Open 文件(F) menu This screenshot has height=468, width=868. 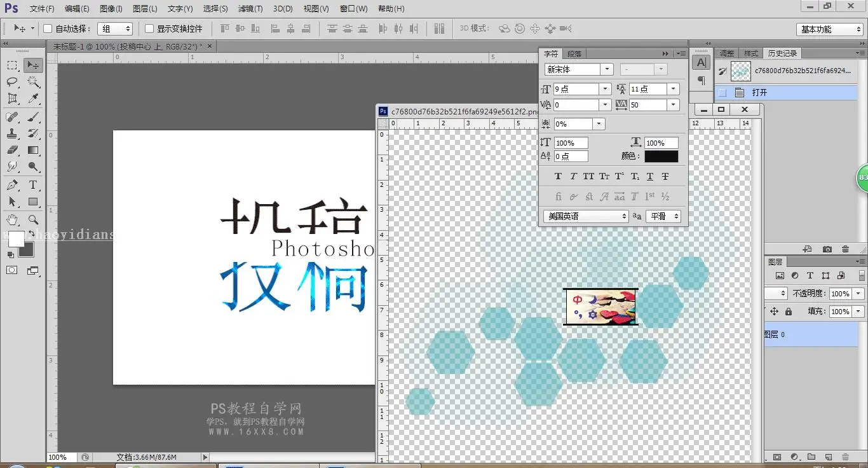[x=42, y=9]
